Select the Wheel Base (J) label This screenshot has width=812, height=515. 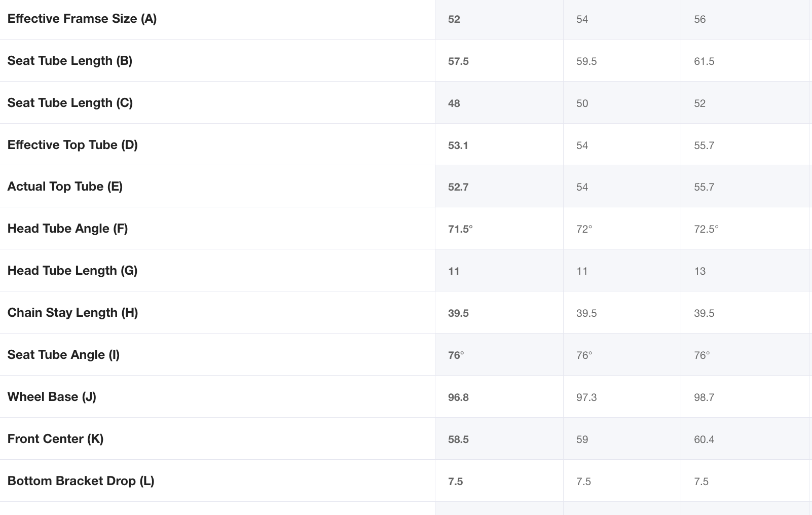pyautogui.click(x=52, y=397)
